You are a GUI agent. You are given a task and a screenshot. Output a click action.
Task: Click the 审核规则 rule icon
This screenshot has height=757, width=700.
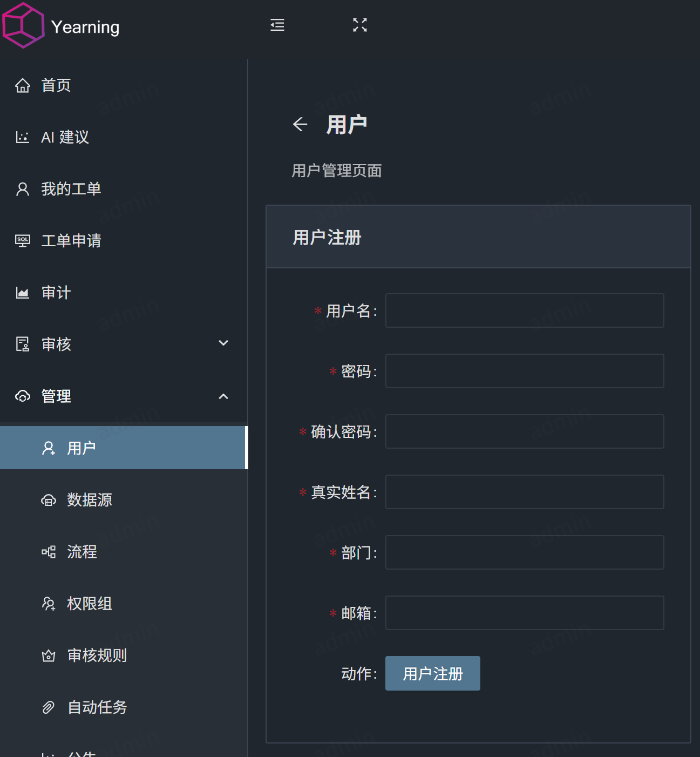pyautogui.click(x=49, y=655)
